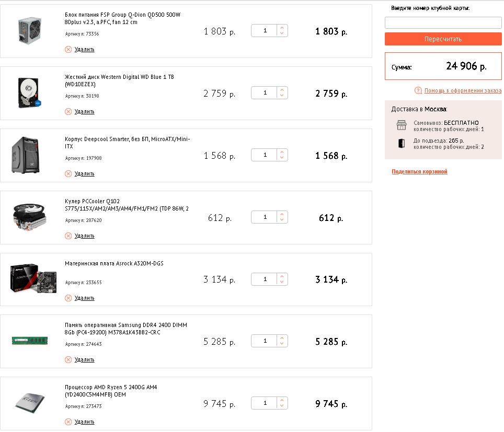Click remove icon for Western Digital hard drive
This screenshot has height=432, width=504.
(68, 111)
